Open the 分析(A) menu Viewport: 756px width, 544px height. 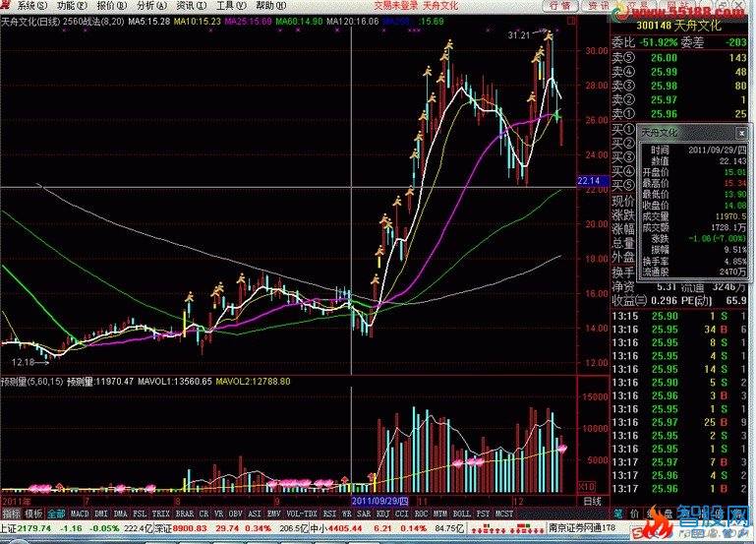(151, 6)
